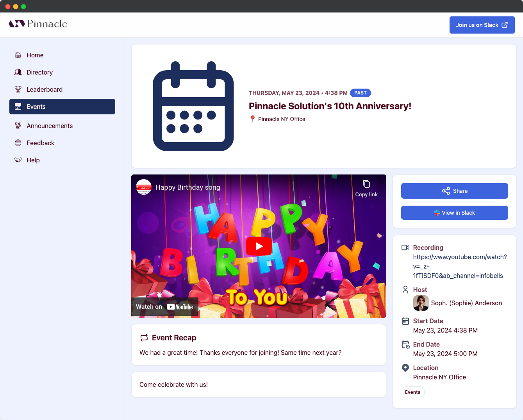Go to the Leaderboard page
The image size is (523, 420).
point(62,89)
